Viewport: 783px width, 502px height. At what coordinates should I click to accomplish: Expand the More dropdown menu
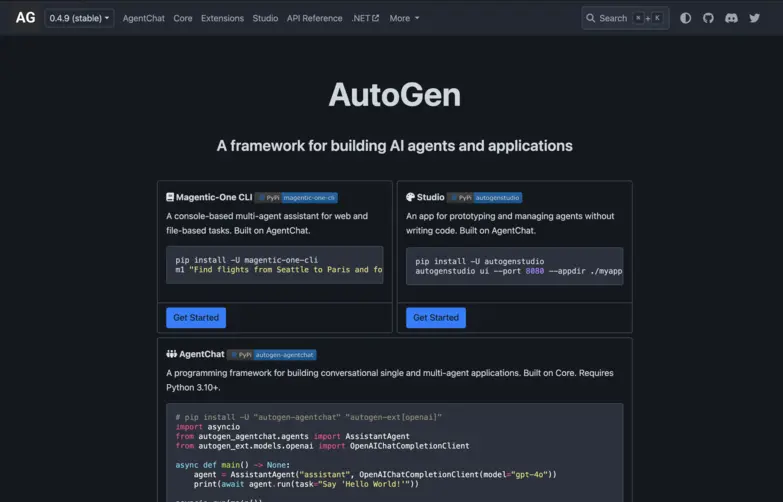404,18
